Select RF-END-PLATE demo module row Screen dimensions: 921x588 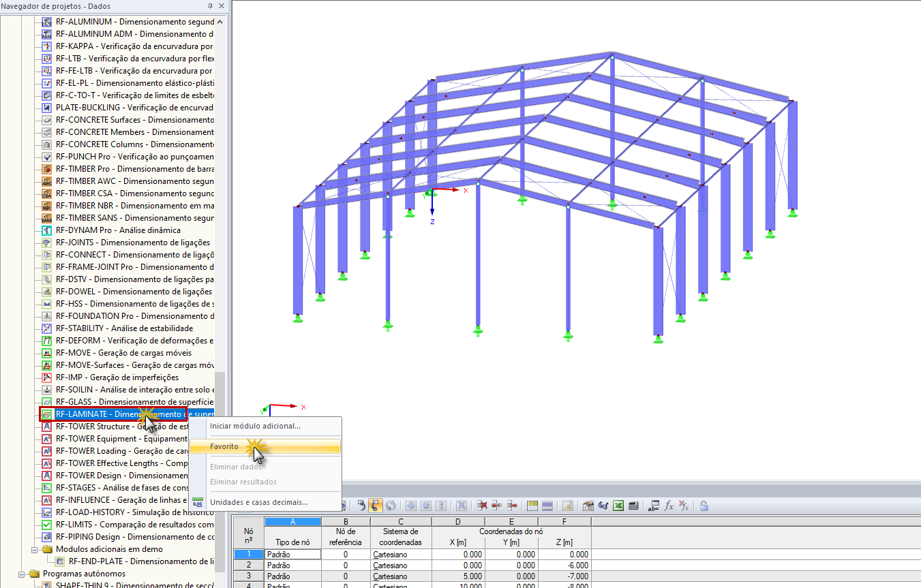pos(142,561)
